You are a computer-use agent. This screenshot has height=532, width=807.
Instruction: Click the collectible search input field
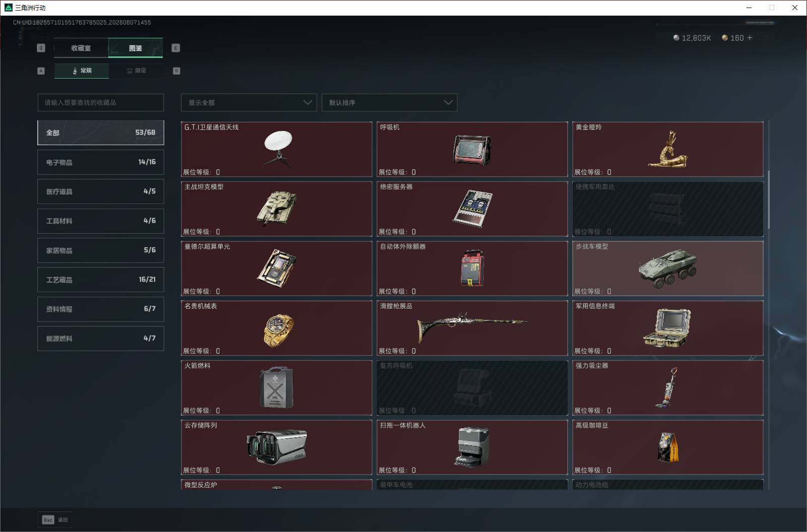[x=101, y=102]
